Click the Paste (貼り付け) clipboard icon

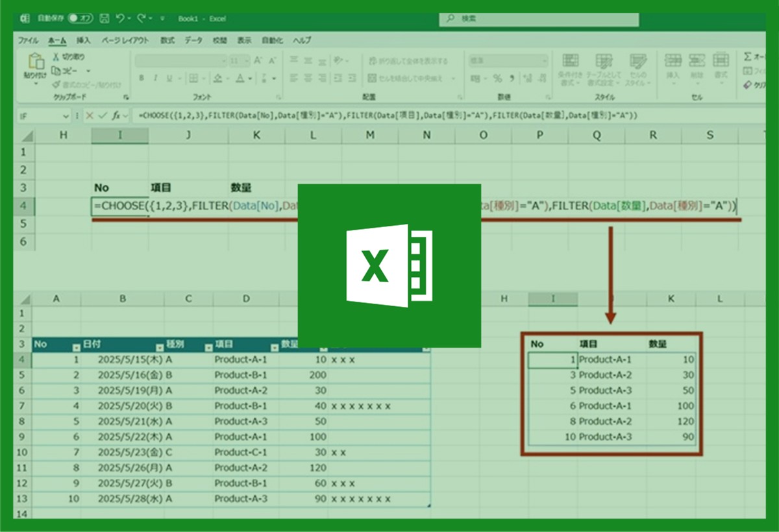34,64
